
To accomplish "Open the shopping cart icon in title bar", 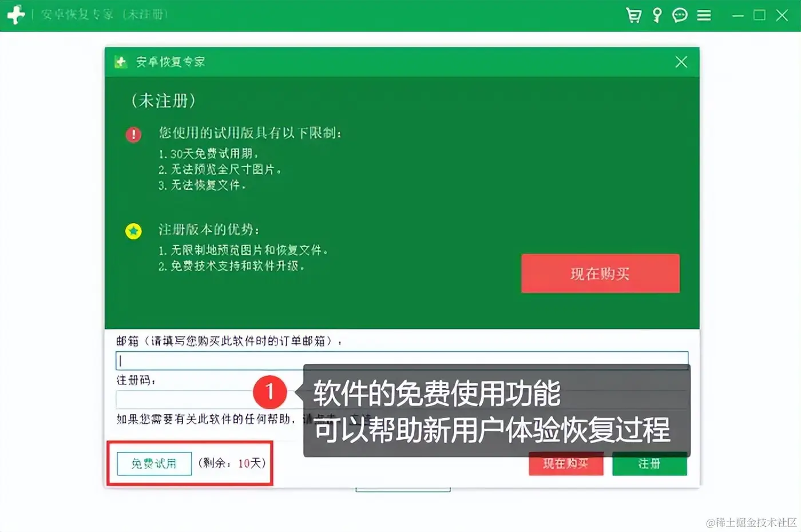I will (x=633, y=15).
